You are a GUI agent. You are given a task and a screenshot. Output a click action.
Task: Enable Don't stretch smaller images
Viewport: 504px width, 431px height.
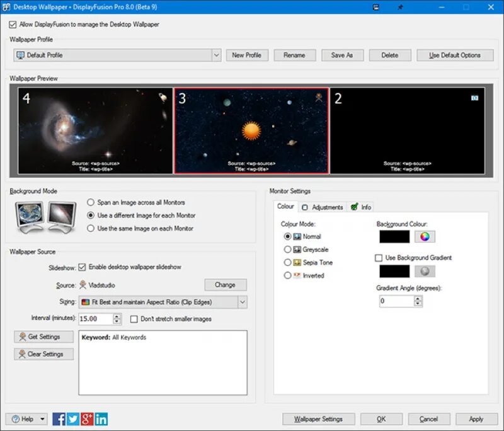134,319
